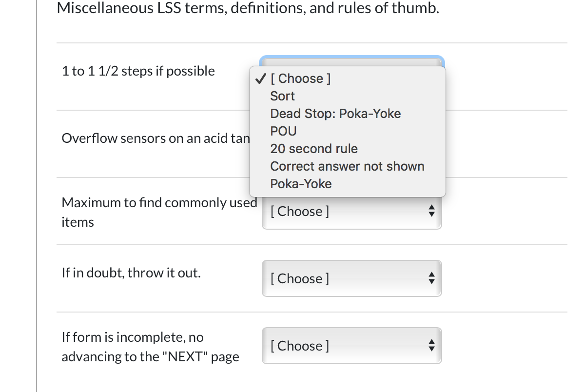Screen dimensions: 584x392
Task: Open the dropdown for "If in doubt, throw it out."
Action: pos(351,278)
